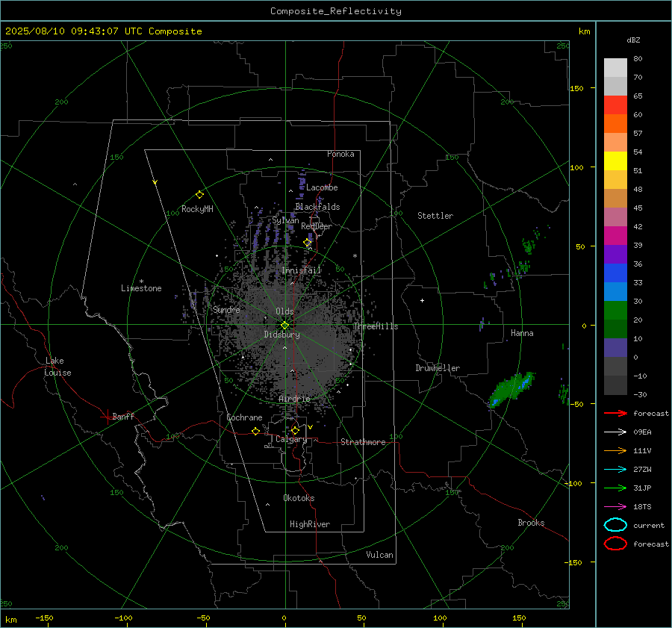Click the Sundre town label
Screen dimensions: 672x628
click(226, 309)
